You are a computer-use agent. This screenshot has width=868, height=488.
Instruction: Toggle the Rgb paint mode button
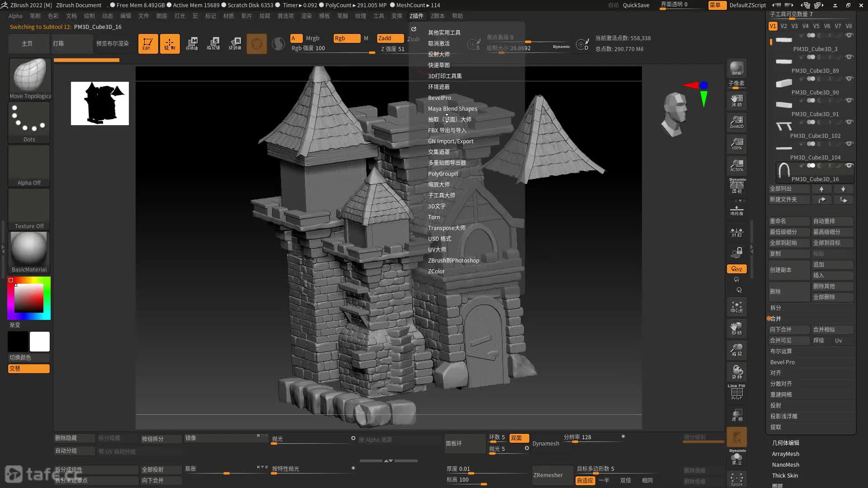point(347,38)
